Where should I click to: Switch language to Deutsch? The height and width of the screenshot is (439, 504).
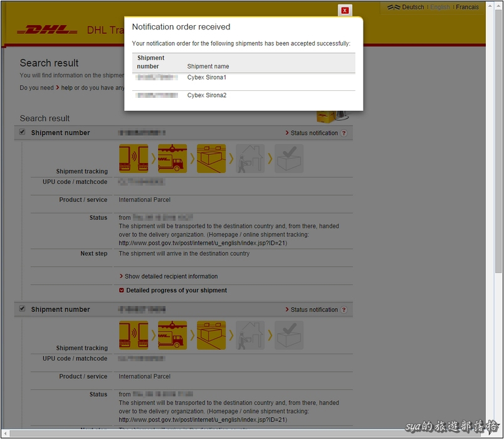coord(412,7)
